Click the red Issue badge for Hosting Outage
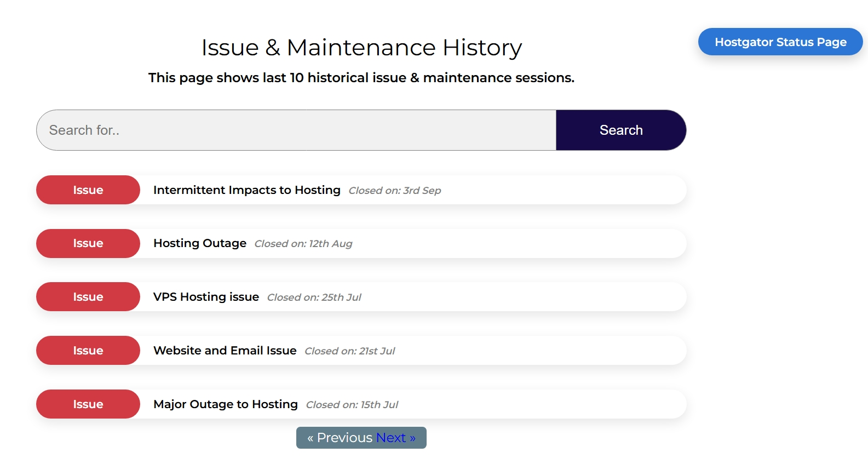 [x=88, y=243]
